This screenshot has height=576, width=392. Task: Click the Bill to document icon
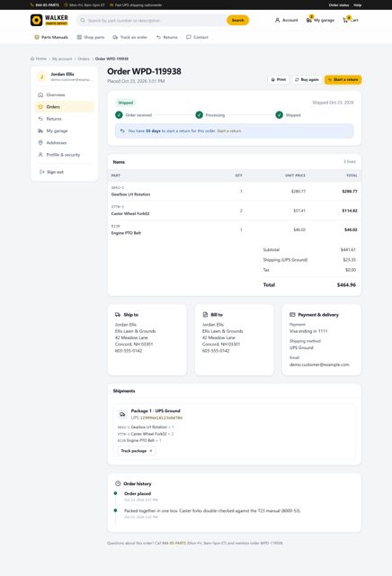205,314
